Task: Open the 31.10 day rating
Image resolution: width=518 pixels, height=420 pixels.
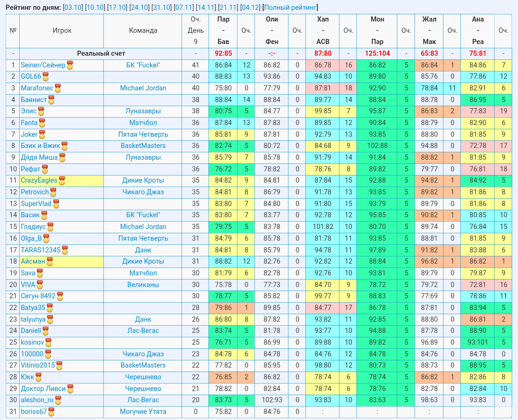Action: 161,7
